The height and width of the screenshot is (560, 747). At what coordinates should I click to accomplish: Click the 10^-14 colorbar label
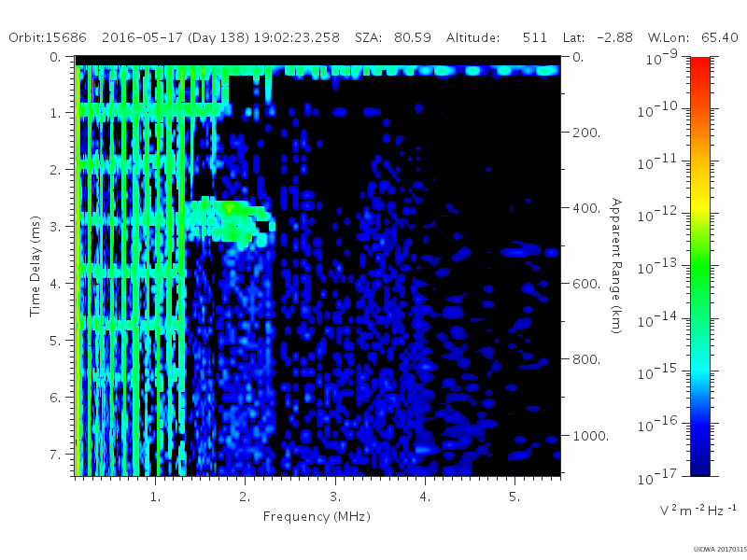657,319
